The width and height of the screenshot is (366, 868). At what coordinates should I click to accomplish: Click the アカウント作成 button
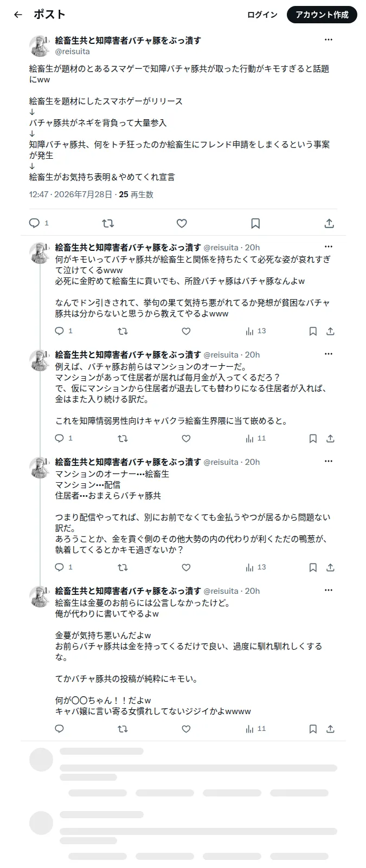click(322, 15)
